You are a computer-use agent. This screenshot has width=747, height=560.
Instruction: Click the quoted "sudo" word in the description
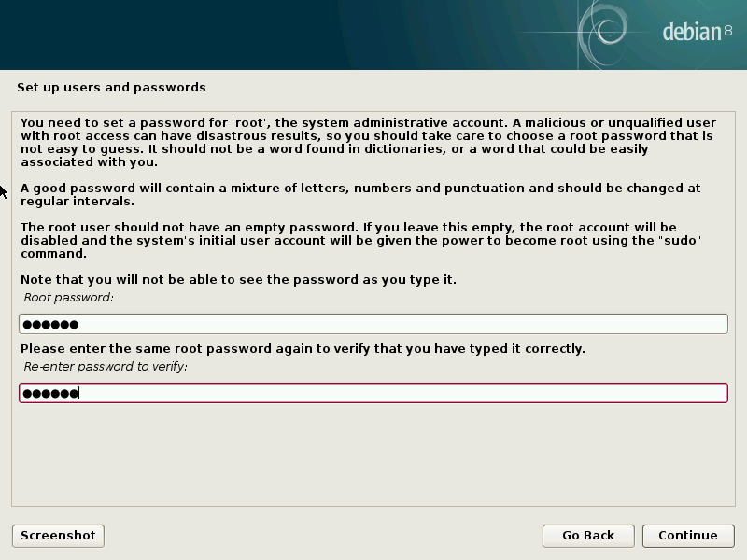click(681, 241)
